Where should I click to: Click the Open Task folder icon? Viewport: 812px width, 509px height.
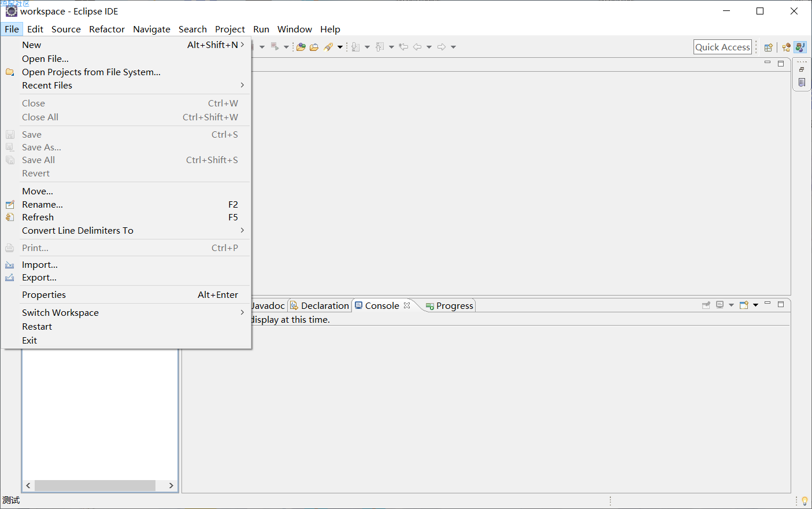[x=314, y=47]
